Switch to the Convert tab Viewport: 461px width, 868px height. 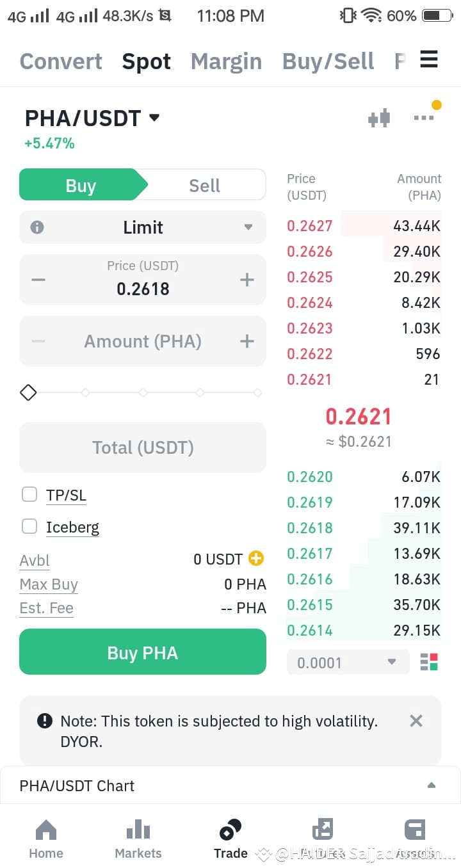click(61, 61)
